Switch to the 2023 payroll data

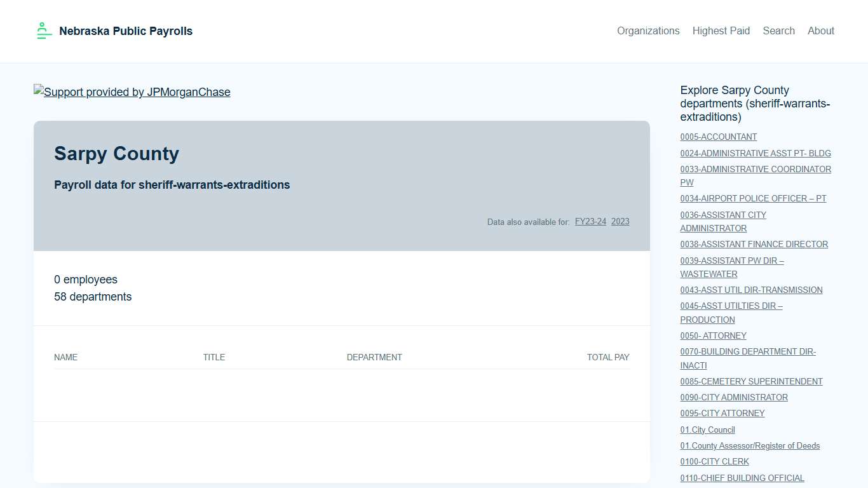pyautogui.click(x=620, y=221)
